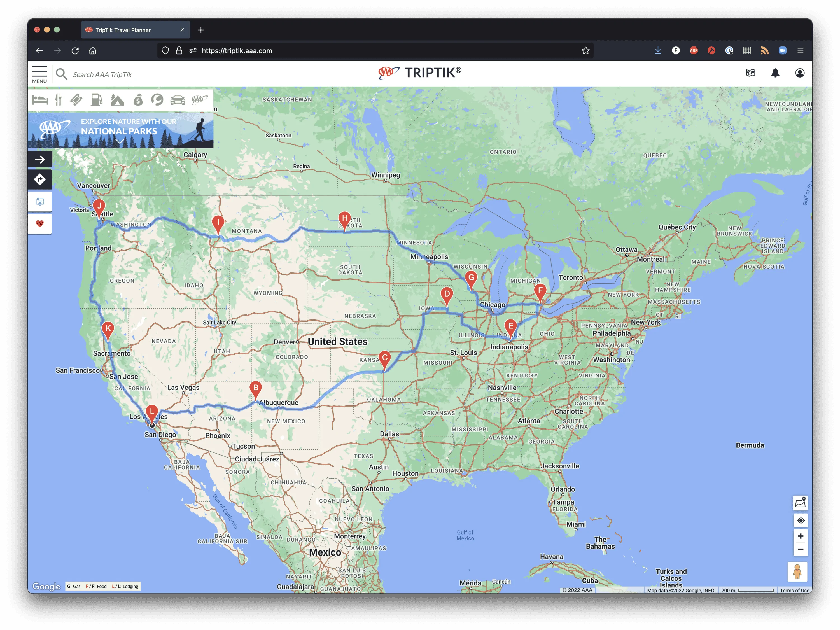Image resolution: width=840 pixels, height=630 pixels.
Task: Select route stop marker C in Kansas
Action: click(385, 360)
